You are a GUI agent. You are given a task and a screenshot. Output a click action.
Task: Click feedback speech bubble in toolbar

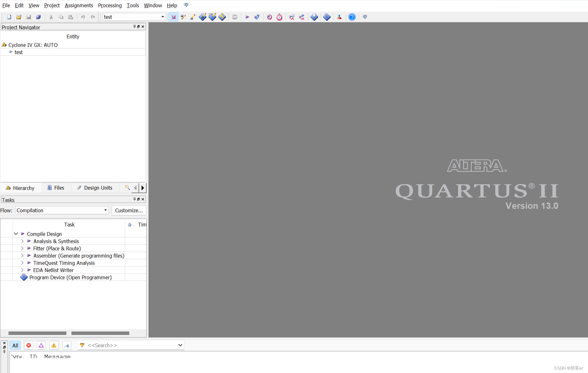(x=365, y=17)
